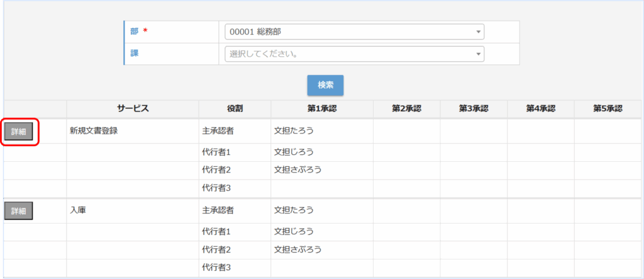Select the 第2承認 column header
Image resolution: width=644 pixels, height=279 pixels.
406,108
